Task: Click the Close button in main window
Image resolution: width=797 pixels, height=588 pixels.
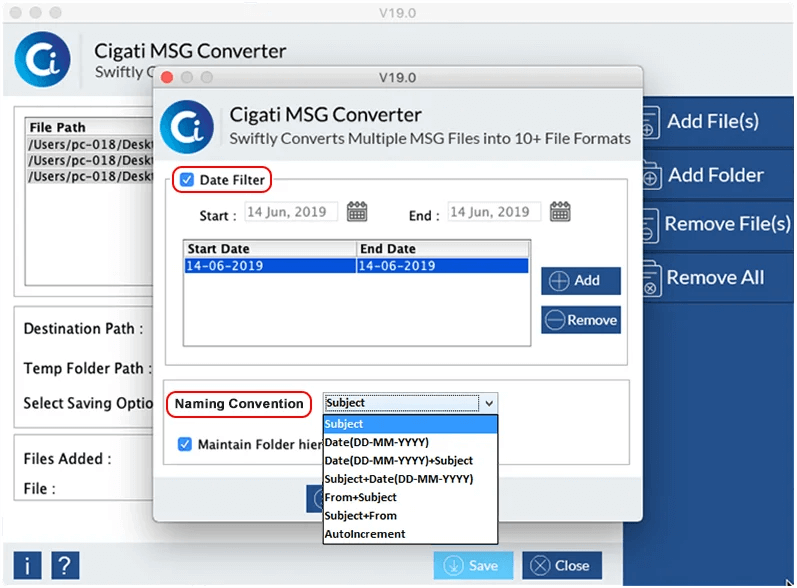Action: coord(562,565)
